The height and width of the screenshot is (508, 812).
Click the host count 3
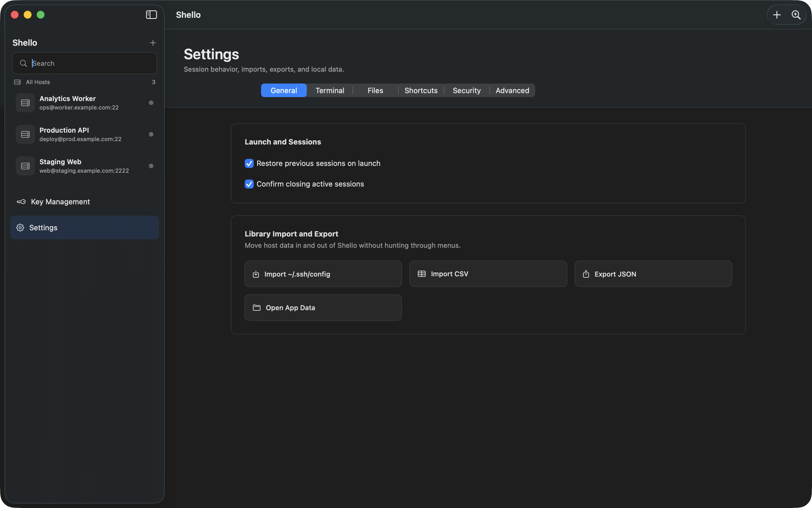(x=154, y=82)
